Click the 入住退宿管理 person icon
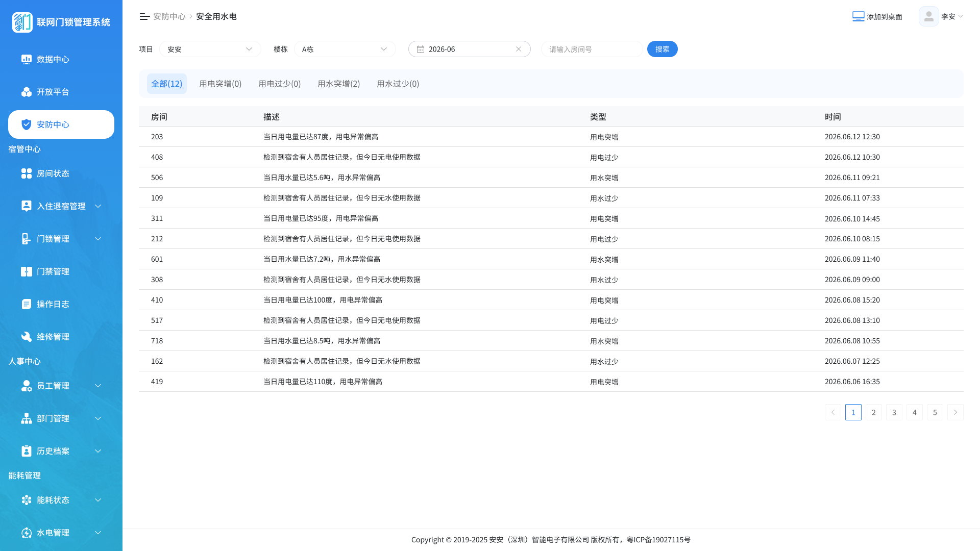The width and height of the screenshot is (980, 551). pyautogui.click(x=27, y=206)
